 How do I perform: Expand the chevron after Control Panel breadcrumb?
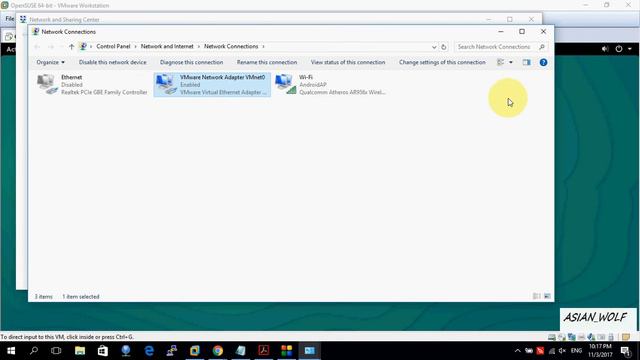(x=136, y=47)
